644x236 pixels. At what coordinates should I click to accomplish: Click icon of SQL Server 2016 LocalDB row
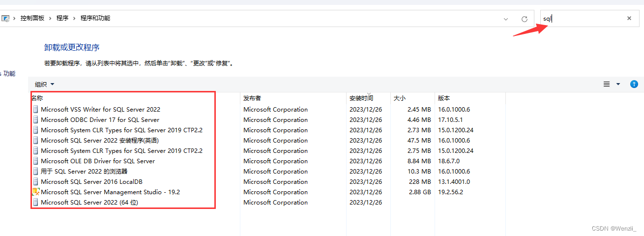click(35, 181)
